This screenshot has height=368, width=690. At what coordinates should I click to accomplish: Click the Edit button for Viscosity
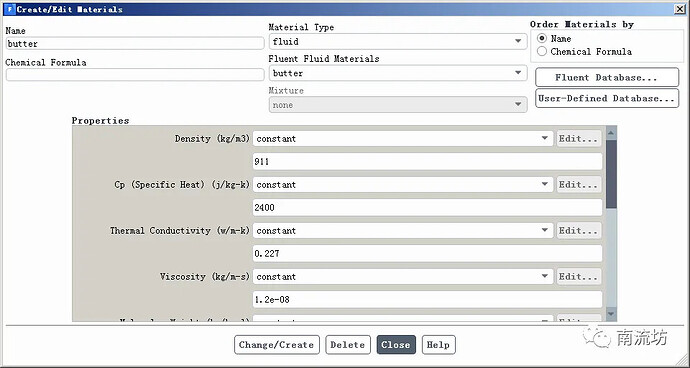[579, 276]
